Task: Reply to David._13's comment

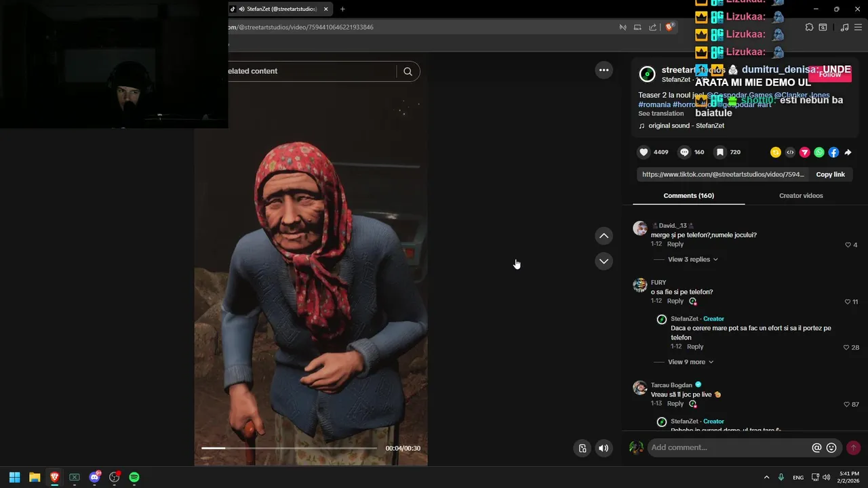Action: point(675,244)
